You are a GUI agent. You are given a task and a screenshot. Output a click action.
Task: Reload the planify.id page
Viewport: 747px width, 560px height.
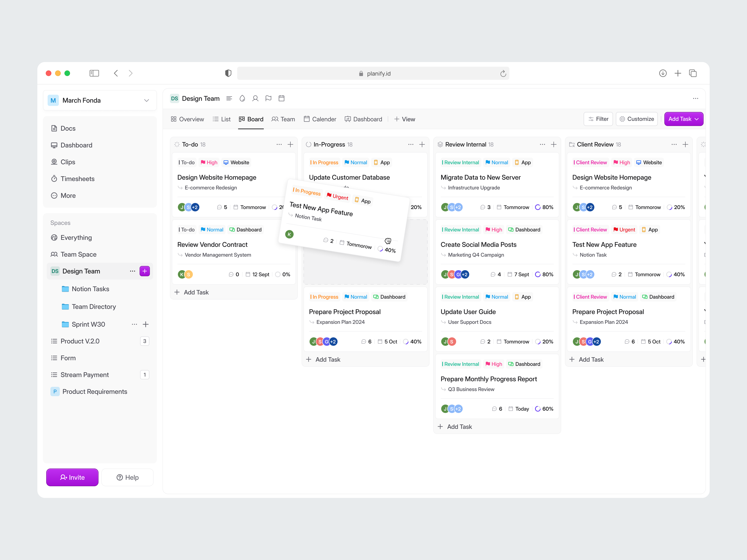(x=503, y=73)
